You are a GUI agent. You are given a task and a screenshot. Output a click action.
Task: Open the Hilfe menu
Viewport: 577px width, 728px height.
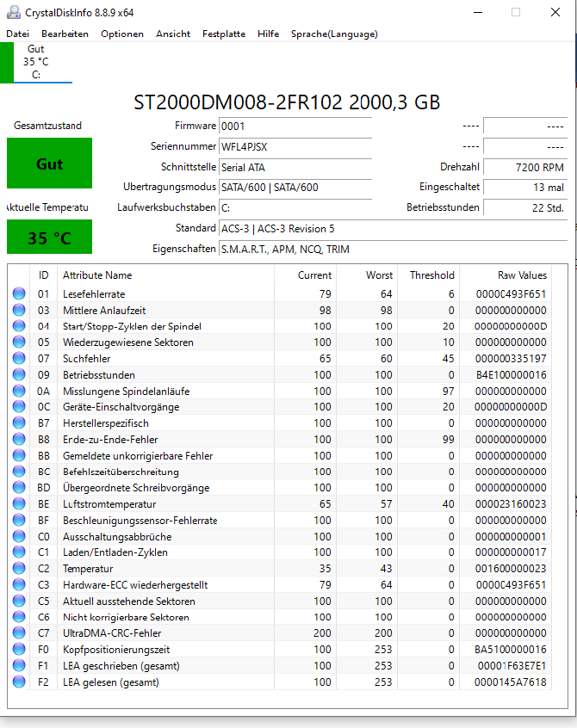point(268,34)
